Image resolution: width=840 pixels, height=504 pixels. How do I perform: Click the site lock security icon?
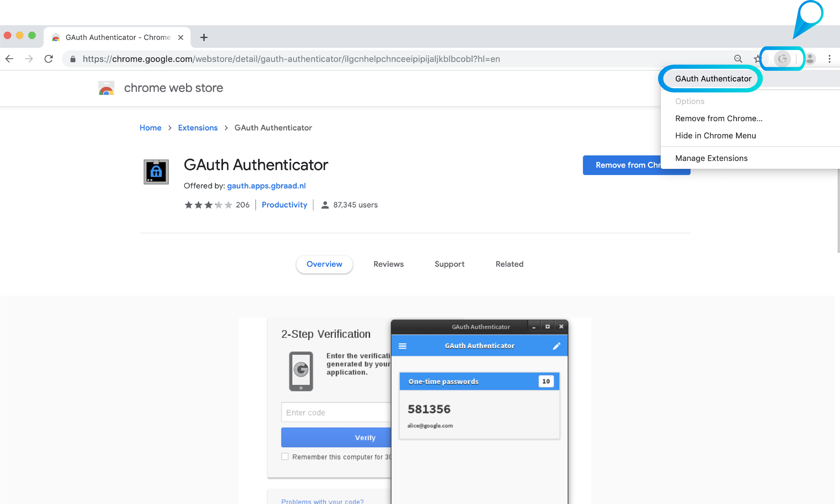(x=73, y=59)
